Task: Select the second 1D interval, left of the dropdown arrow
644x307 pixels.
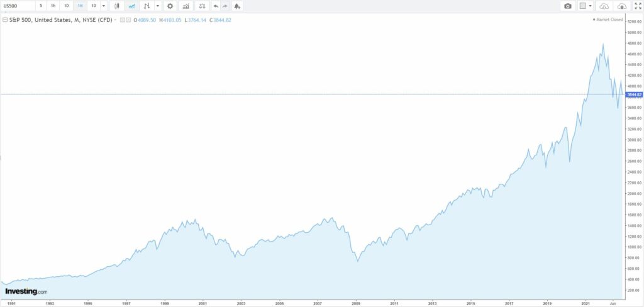Action: click(94, 6)
